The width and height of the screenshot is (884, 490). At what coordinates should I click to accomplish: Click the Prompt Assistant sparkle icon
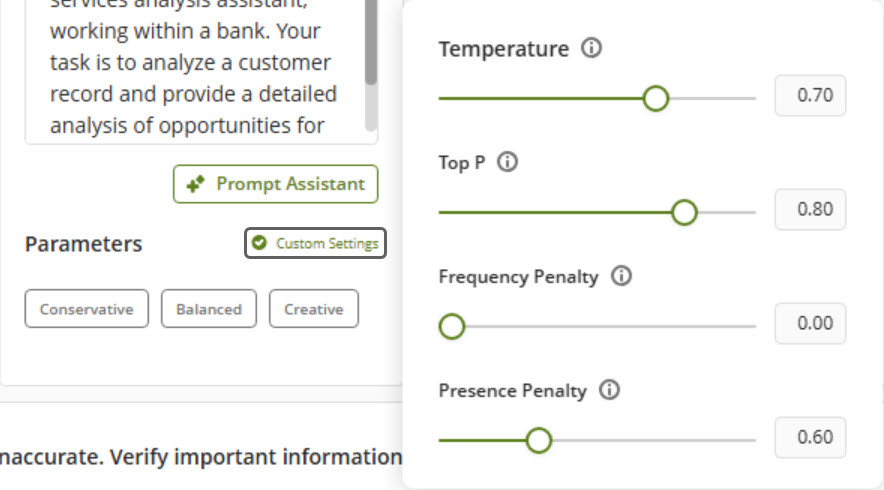tap(196, 184)
